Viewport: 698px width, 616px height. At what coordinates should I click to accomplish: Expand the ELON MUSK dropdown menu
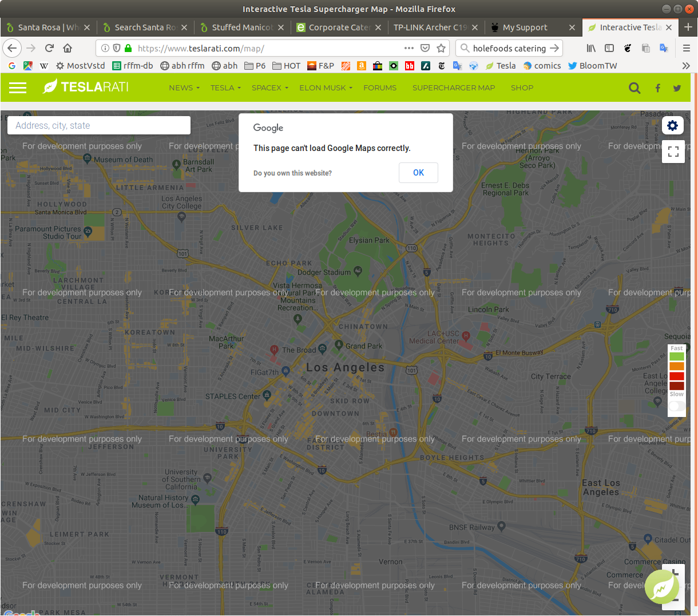click(326, 88)
